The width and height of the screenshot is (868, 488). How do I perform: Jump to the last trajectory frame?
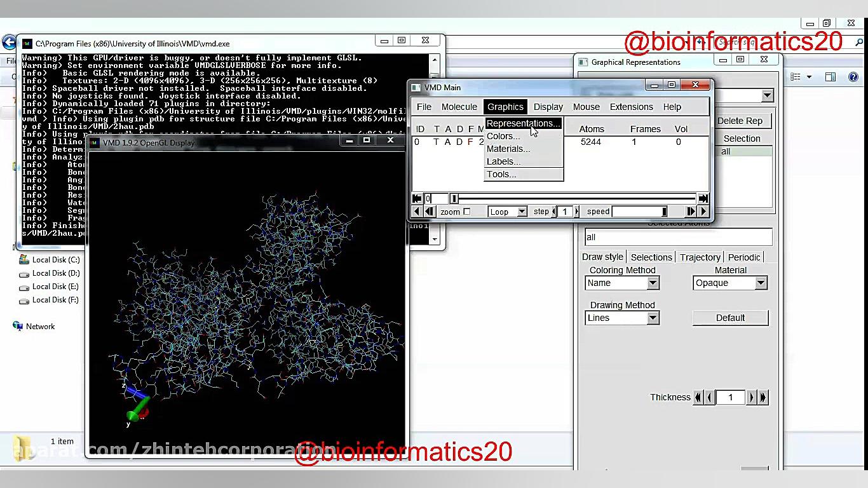[703, 198]
